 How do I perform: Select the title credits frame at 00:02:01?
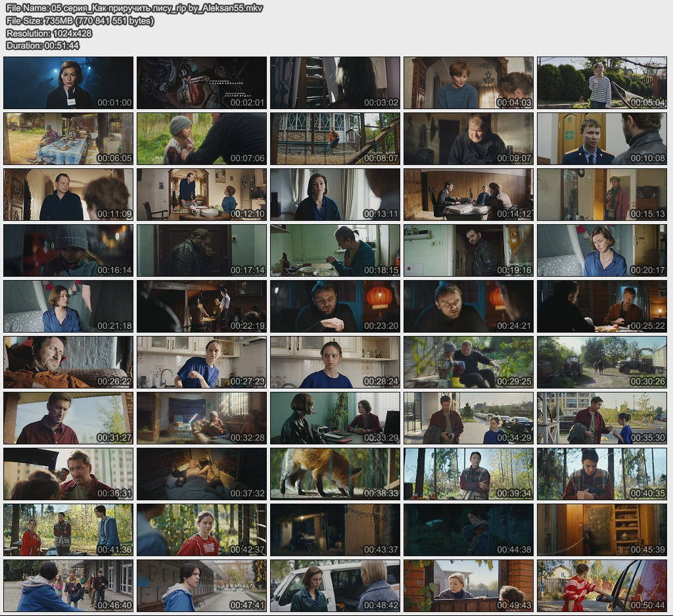[x=202, y=83]
